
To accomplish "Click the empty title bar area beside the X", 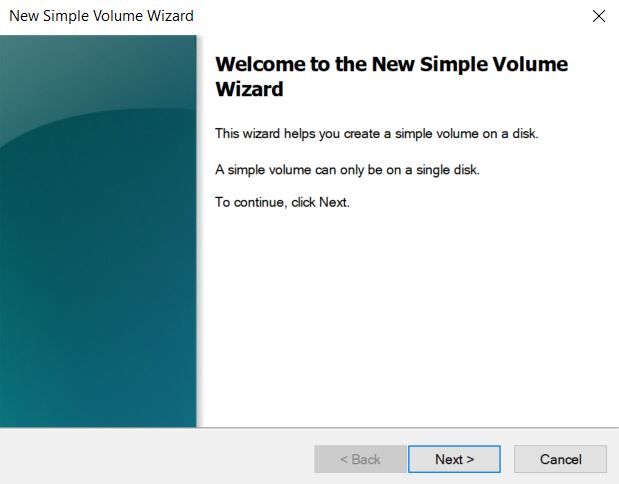I will pyautogui.click(x=391, y=17).
